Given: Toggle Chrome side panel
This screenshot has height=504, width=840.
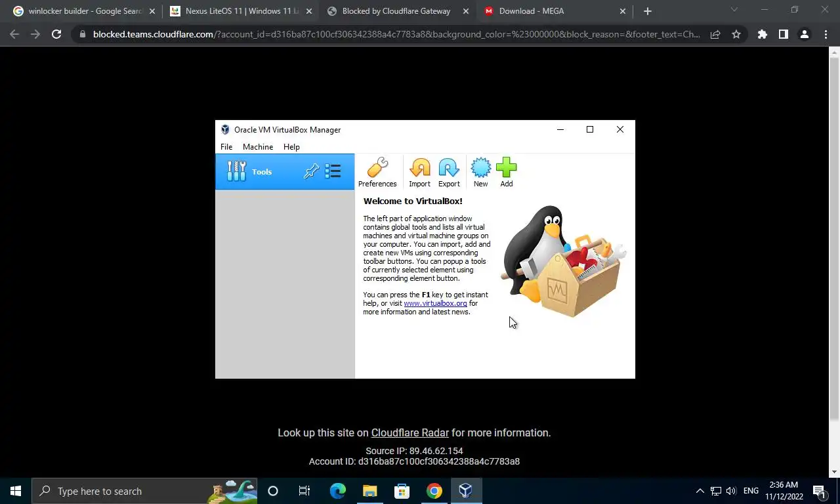Looking at the screenshot, I should (783, 34).
